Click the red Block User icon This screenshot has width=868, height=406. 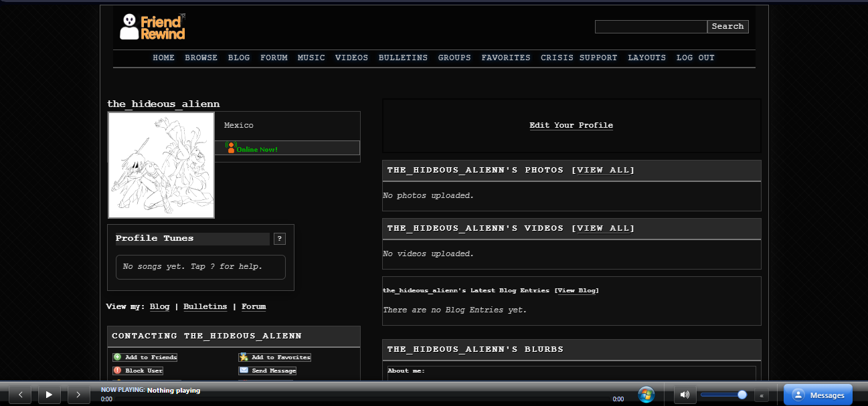click(x=117, y=370)
